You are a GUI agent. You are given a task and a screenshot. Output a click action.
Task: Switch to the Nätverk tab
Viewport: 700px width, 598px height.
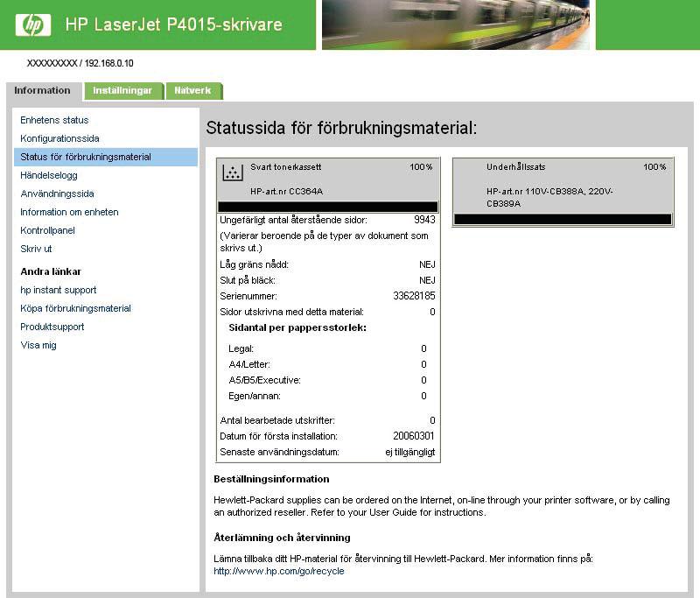point(192,91)
